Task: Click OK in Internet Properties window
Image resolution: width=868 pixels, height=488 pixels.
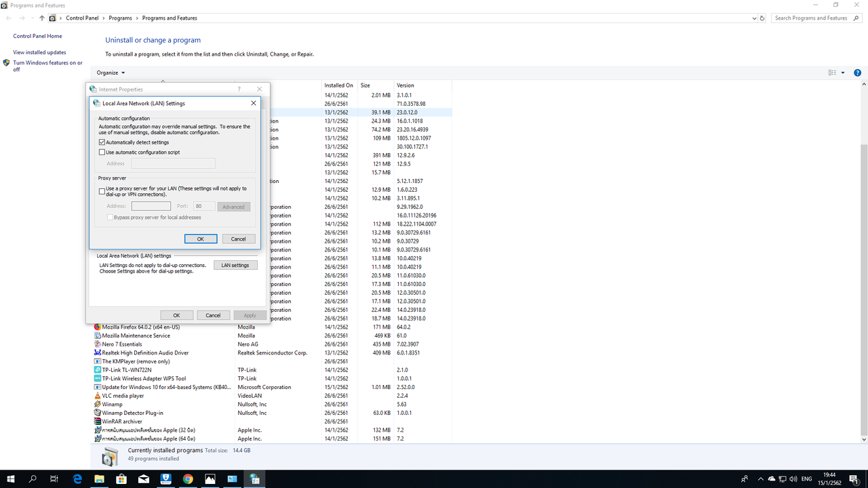Action: point(176,315)
